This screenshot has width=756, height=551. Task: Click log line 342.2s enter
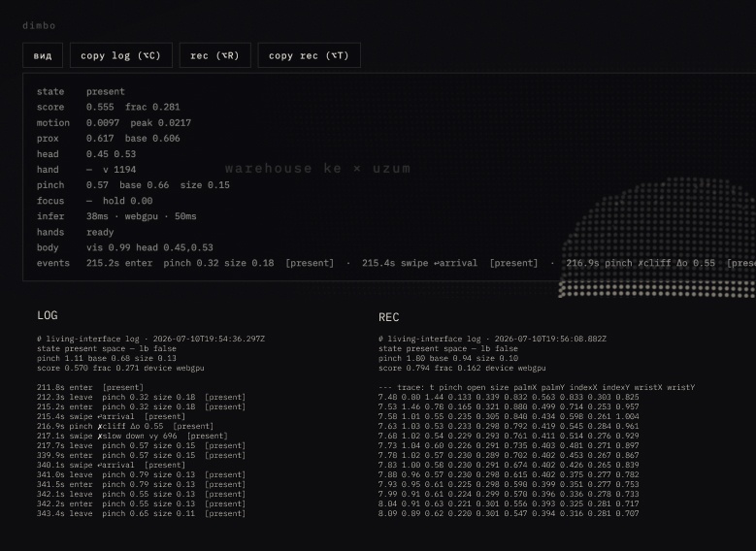click(x=142, y=503)
